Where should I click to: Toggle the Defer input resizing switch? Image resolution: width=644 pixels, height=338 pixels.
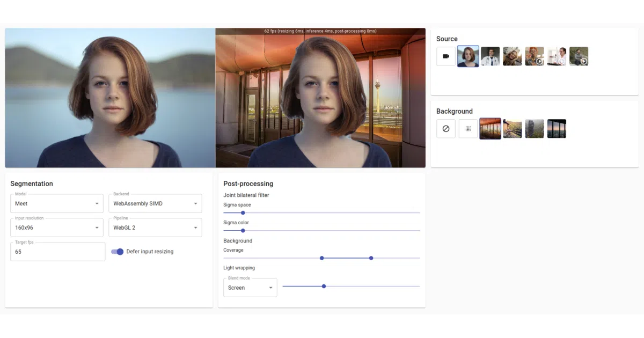[117, 252]
